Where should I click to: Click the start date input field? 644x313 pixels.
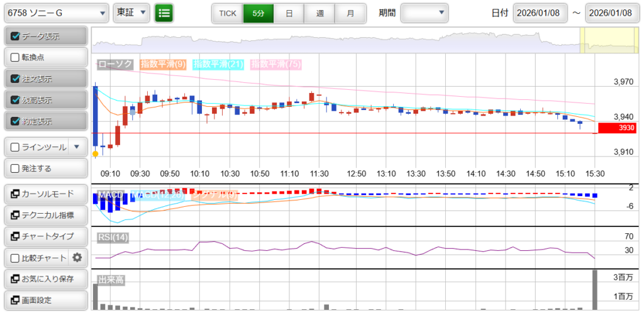(x=540, y=13)
